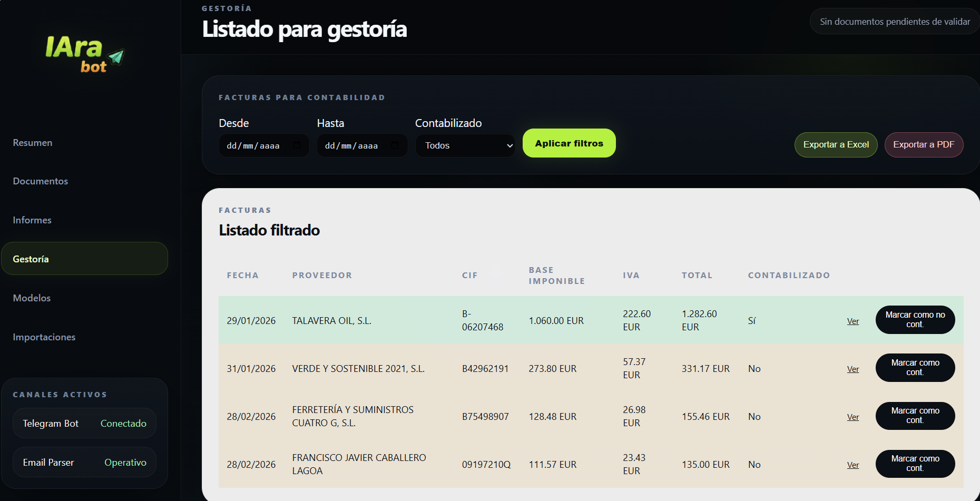Check the pending documents validation badge
980x501 pixels.
click(894, 21)
